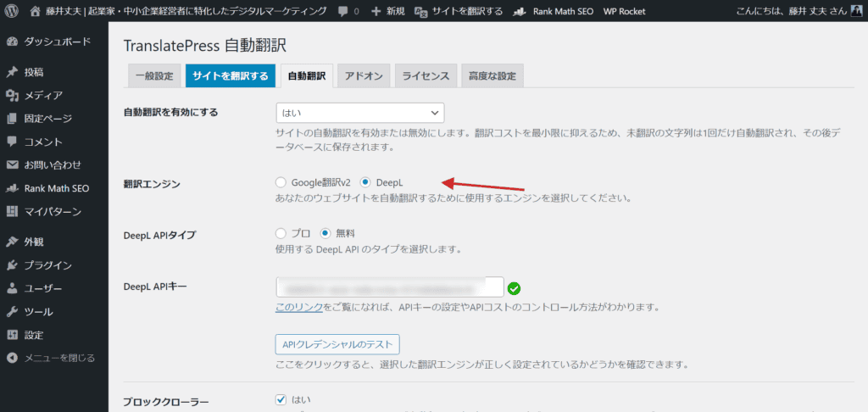Click the ユーザー person icon
This screenshot has width=868, height=412.
[x=12, y=288]
